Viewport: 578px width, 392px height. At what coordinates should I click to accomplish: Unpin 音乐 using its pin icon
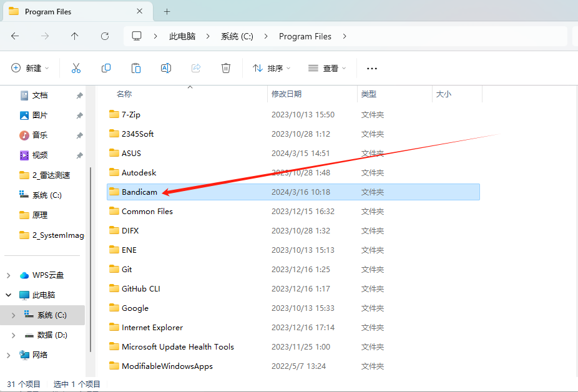pos(79,135)
